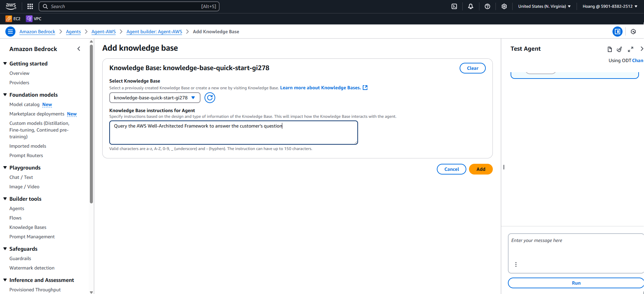This screenshot has width=644, height=294.
Task: Collapse Test Agent panel with right chevron
Action: [641, 49]
